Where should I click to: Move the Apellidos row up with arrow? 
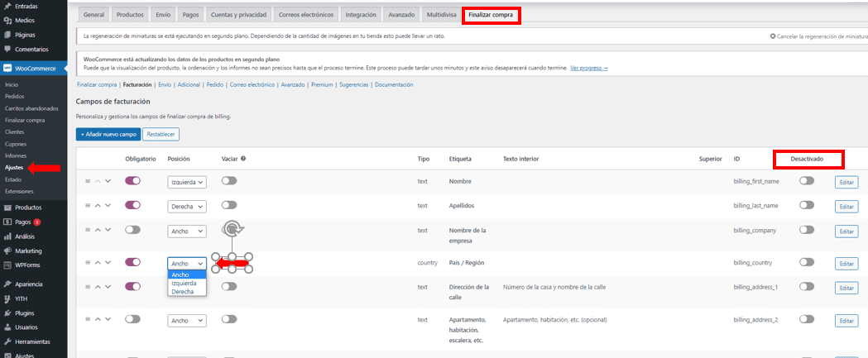point(97,205)
